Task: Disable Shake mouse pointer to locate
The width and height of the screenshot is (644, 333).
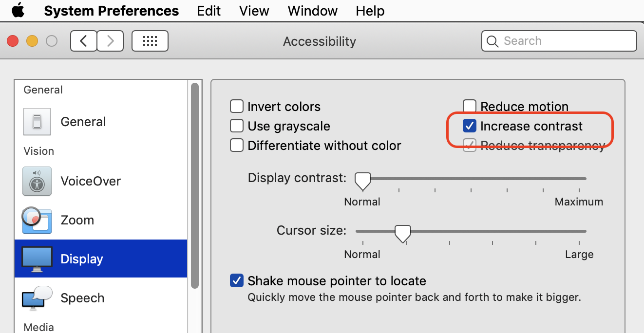Action: (x=237, y=281)
